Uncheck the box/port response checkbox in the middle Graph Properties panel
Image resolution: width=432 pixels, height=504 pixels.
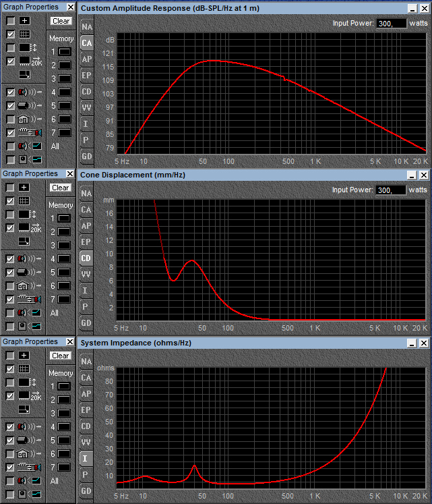click(10, 273)
